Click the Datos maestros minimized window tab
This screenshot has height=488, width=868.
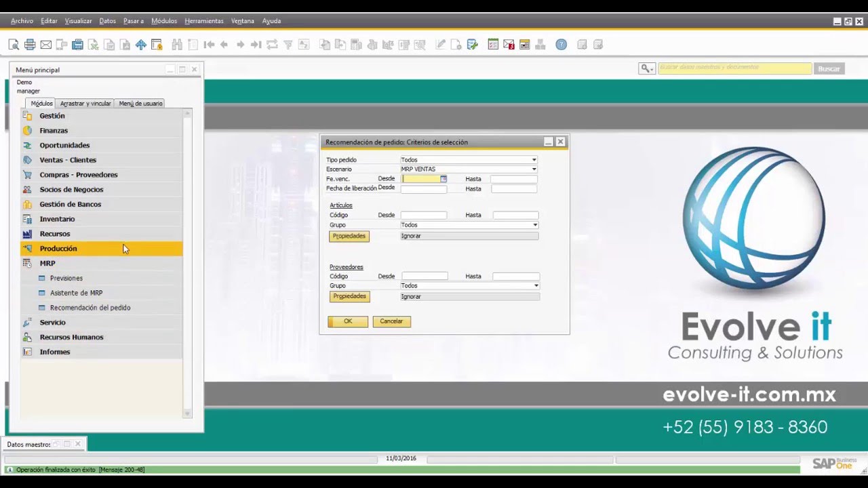pos(44,445)
